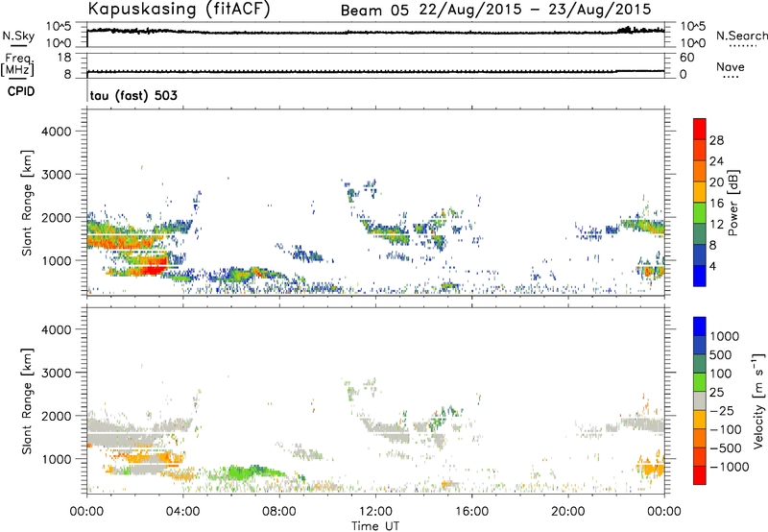Select the '16:00' time tick label
768x532 pixels.
[471, 512]
